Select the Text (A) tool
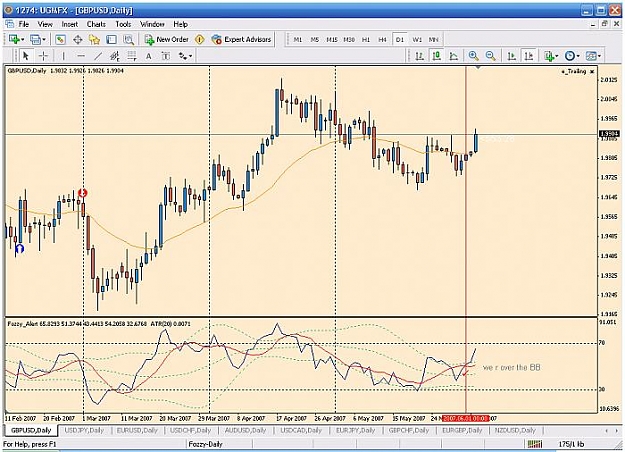The height and width of the screenshot is (452, 625). [x=149, y=56]
